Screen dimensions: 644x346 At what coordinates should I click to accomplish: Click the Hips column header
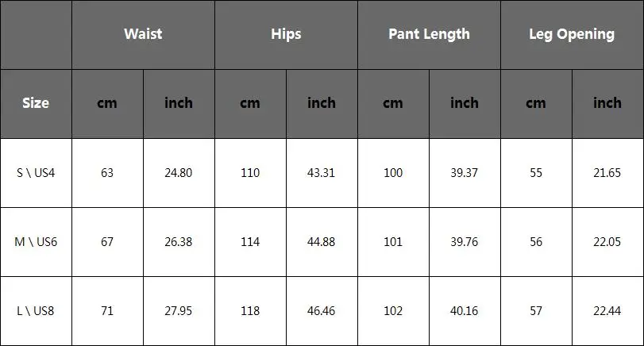[286, 34]
